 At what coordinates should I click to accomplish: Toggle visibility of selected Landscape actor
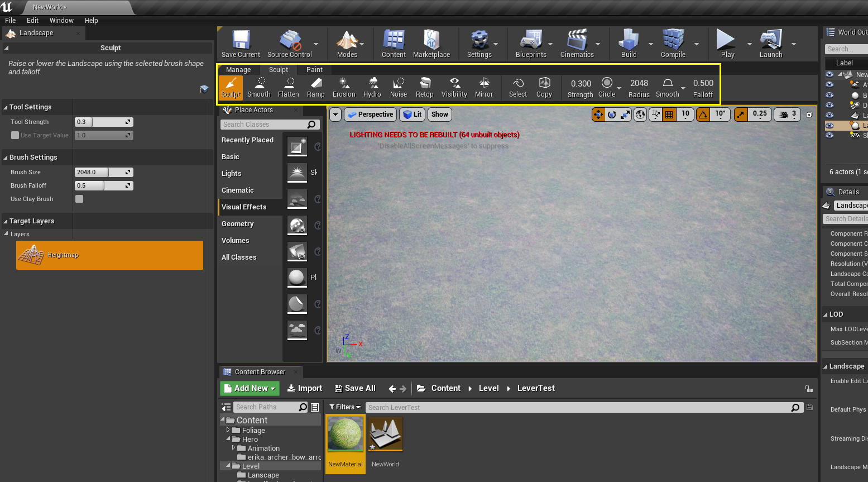pyautogui.click(x=829, y=126)
